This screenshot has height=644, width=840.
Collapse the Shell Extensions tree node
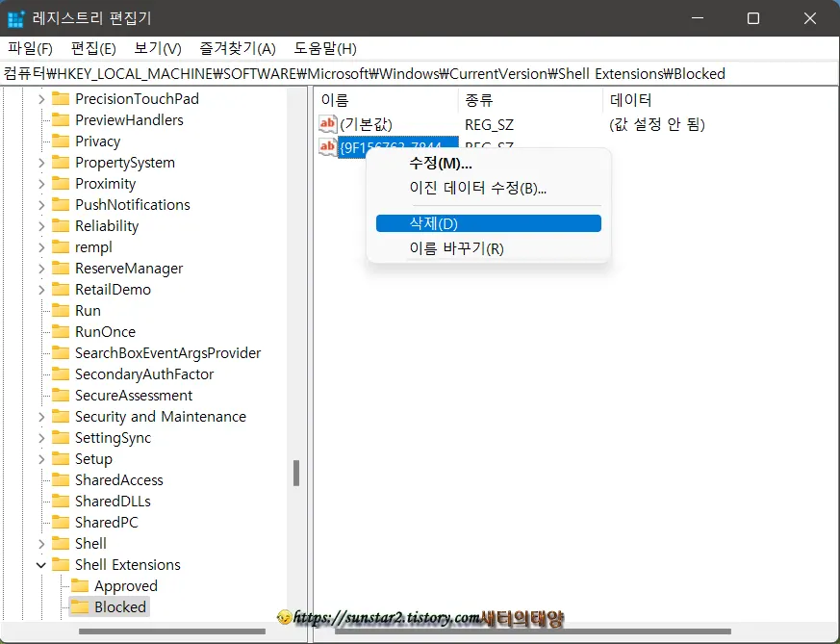tap(39, 564)
